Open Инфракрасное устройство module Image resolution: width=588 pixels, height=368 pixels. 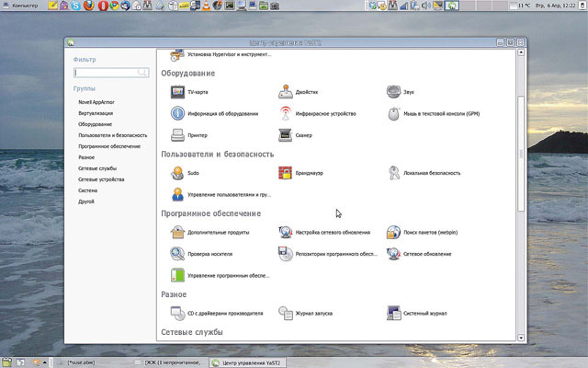[286, 113]
